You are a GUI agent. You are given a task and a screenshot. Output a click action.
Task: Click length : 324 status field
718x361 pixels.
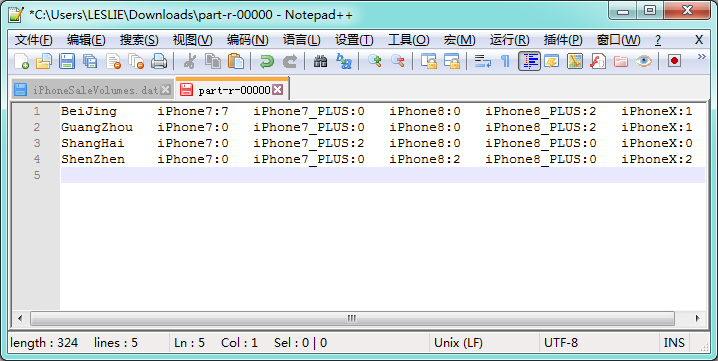coord(89,343)
